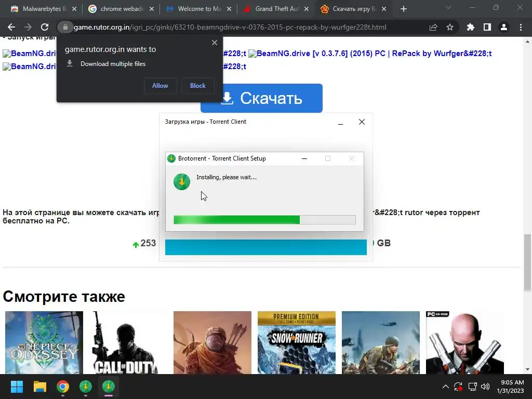This screenshot has width=532, height=399.
Task: Minimize the Brotorrent Setup window
Action: click(x=304, y=158)
